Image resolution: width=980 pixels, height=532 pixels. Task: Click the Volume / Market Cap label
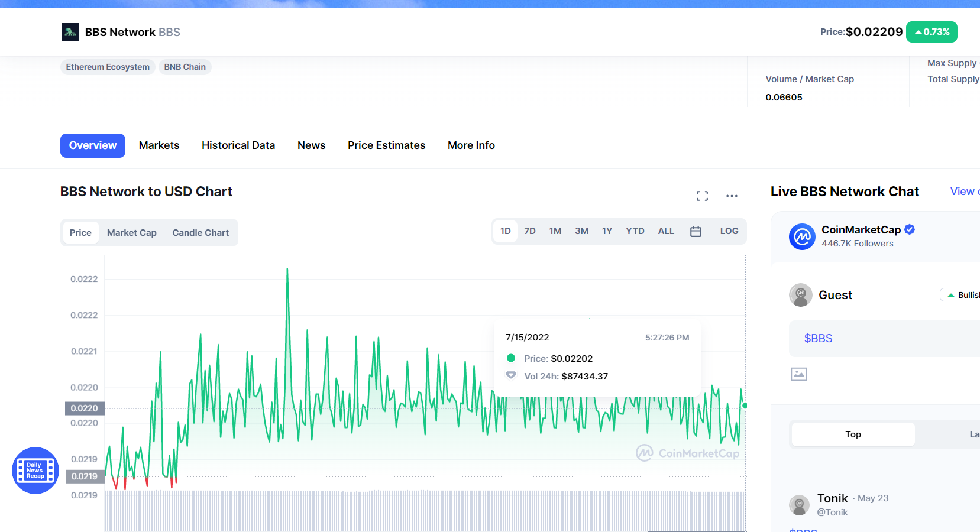[x=810, y=79]
